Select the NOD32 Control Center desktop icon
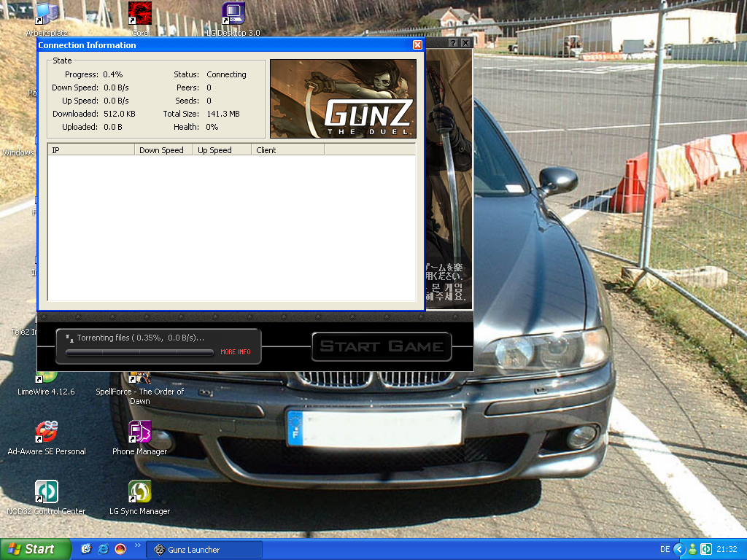The height and width of the screenshot is (560, 747). point(46,491)
